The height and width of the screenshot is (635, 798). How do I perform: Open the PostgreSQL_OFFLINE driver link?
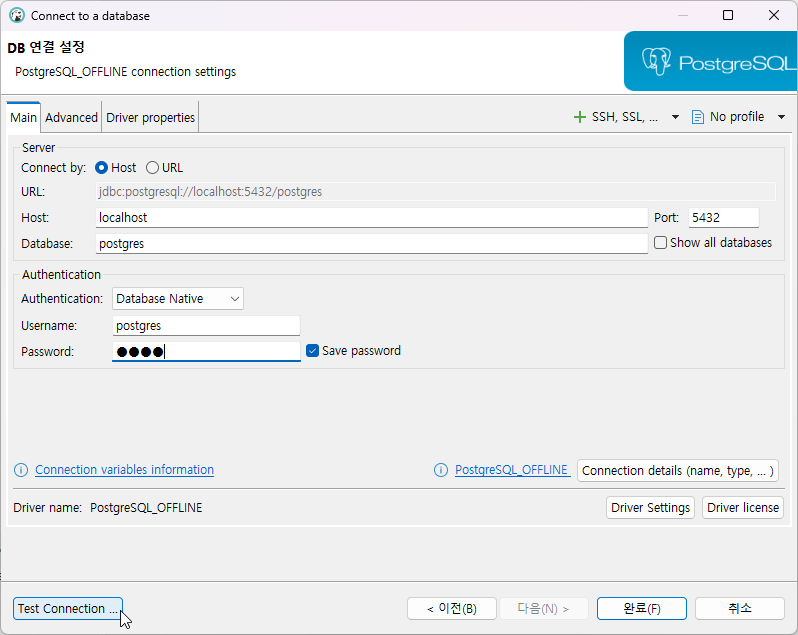[511, 470]
